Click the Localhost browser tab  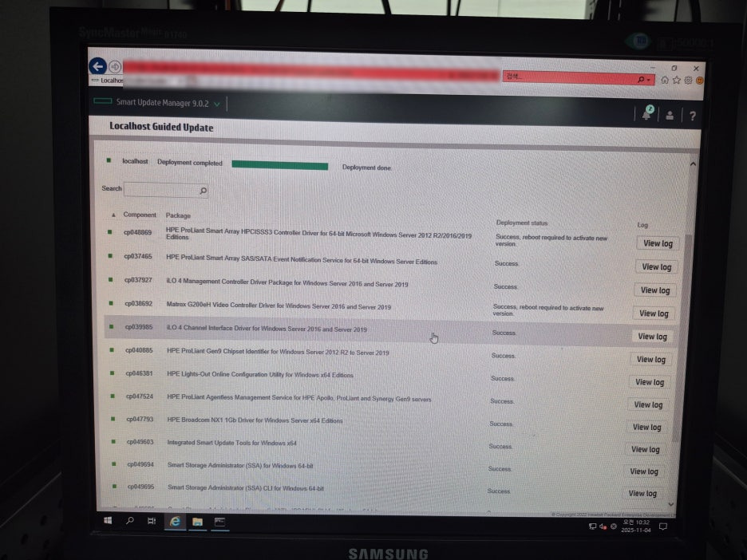[107, 81]
